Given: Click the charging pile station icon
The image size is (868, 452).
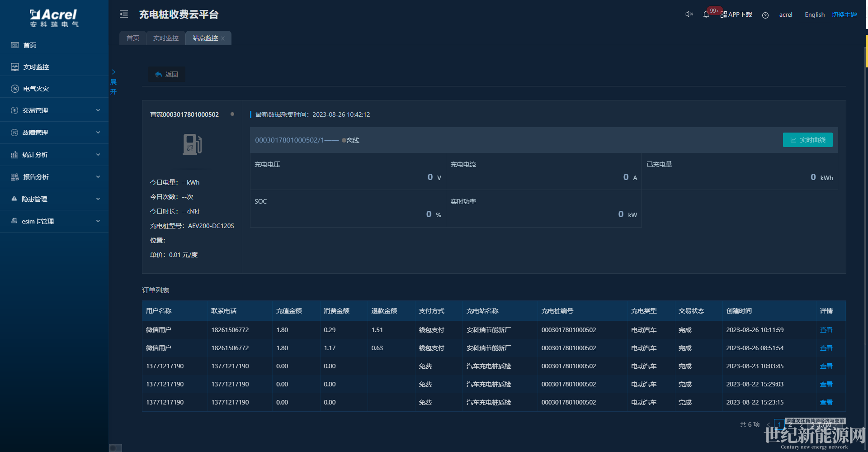Looking at the screenshot, I should coord(192,144).
